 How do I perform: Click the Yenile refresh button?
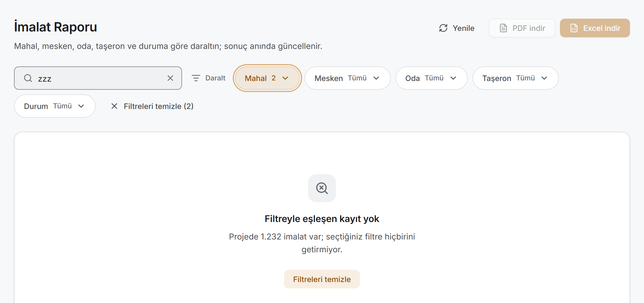[x=457, y=28]
